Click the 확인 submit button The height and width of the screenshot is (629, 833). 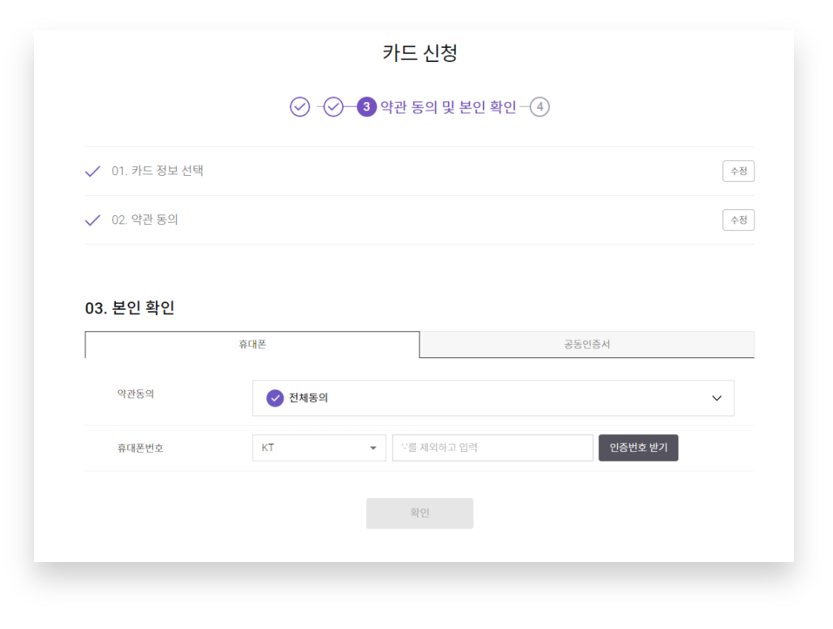[419, 513]
